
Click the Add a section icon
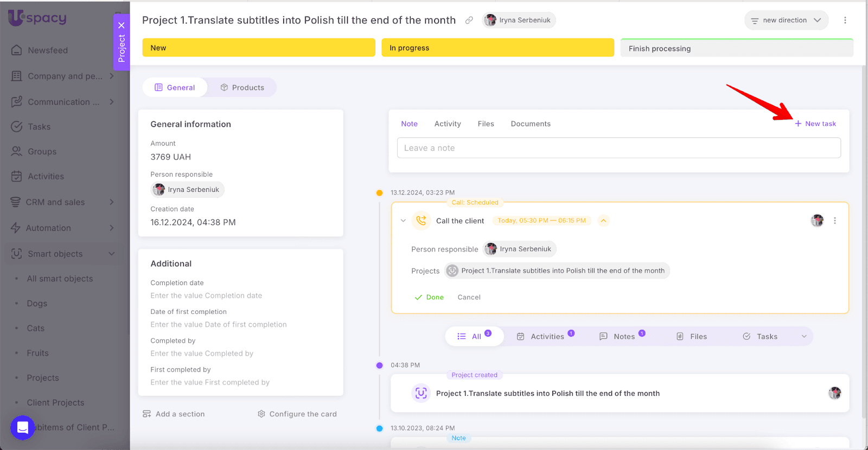point(147,414)
